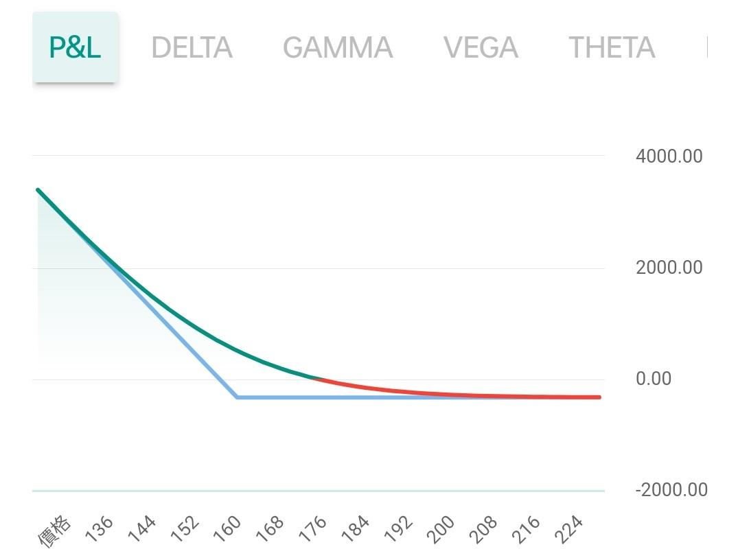Tap the 136 price axis label
Viewport: 738px width, 560px height.
100,529
